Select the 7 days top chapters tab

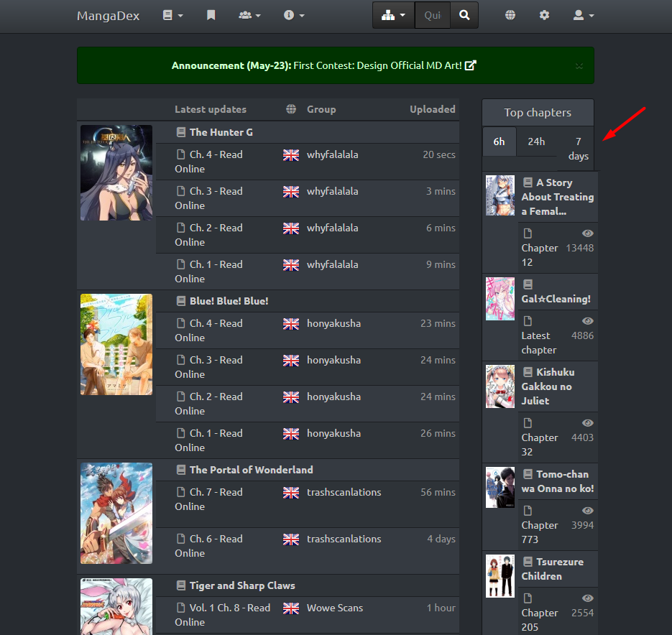pyautogui.click(x=578, y=149)
